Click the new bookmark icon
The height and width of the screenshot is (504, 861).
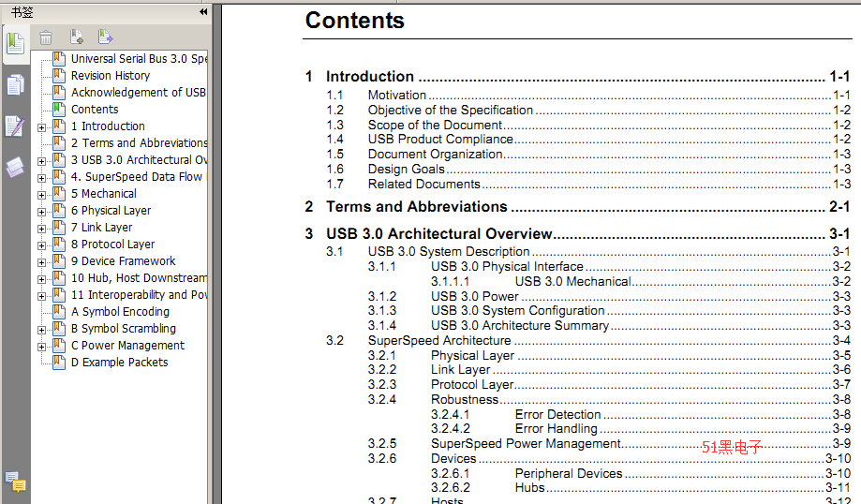coord(76,37)
